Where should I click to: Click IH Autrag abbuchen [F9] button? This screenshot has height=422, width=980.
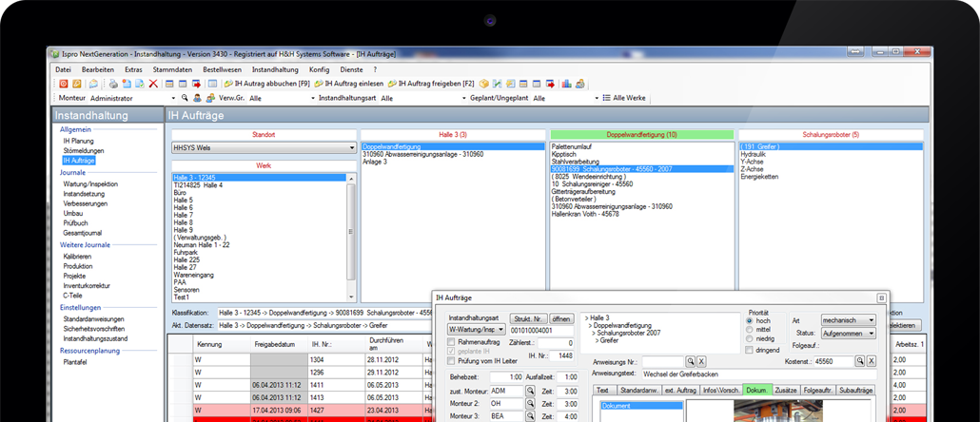pyautogui.click(x=267, y=84)
